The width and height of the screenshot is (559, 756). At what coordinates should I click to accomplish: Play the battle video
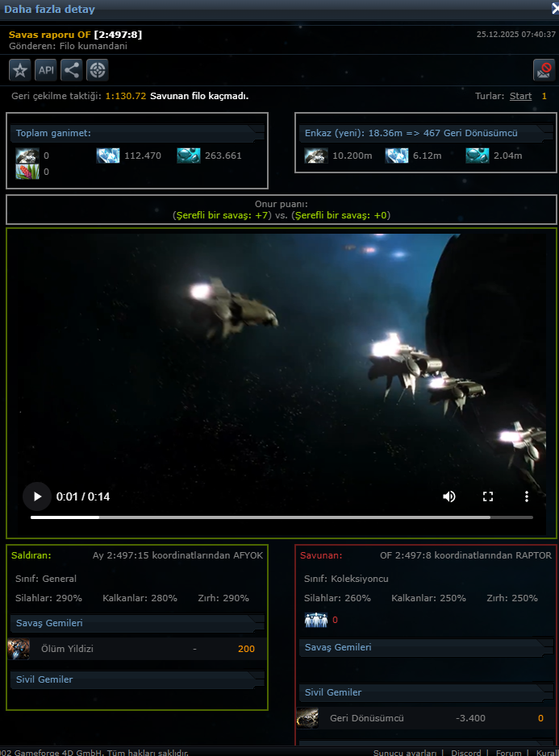37,496
